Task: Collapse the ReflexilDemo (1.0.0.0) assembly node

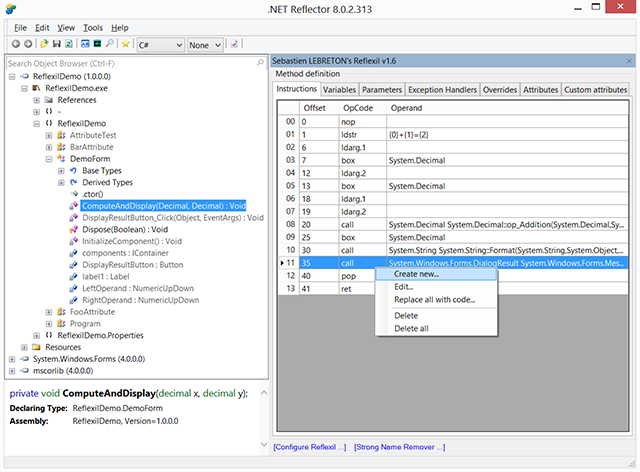Action: [x=12, y=76]
